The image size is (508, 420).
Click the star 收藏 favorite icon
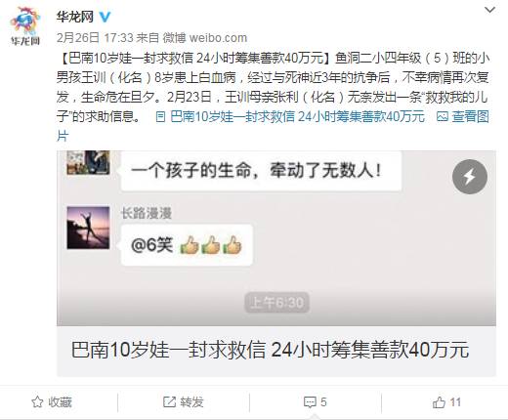(x=37, y=402)
